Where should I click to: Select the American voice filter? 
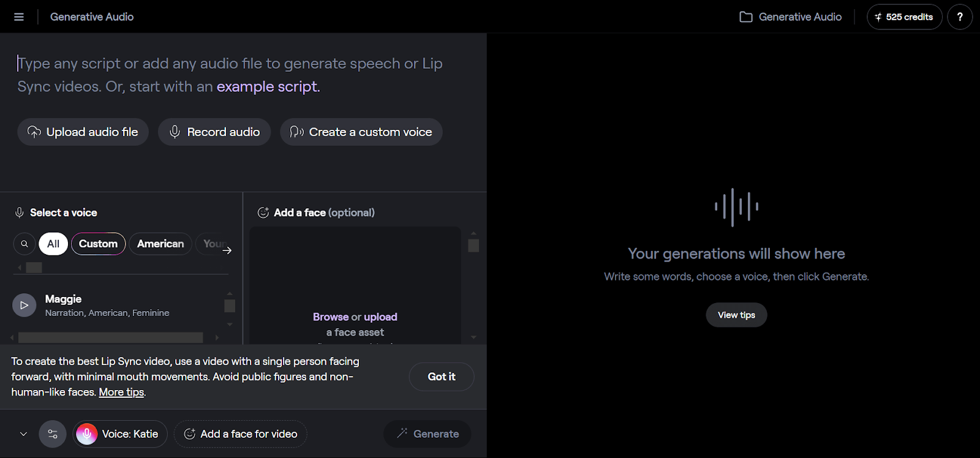[160, 244]
